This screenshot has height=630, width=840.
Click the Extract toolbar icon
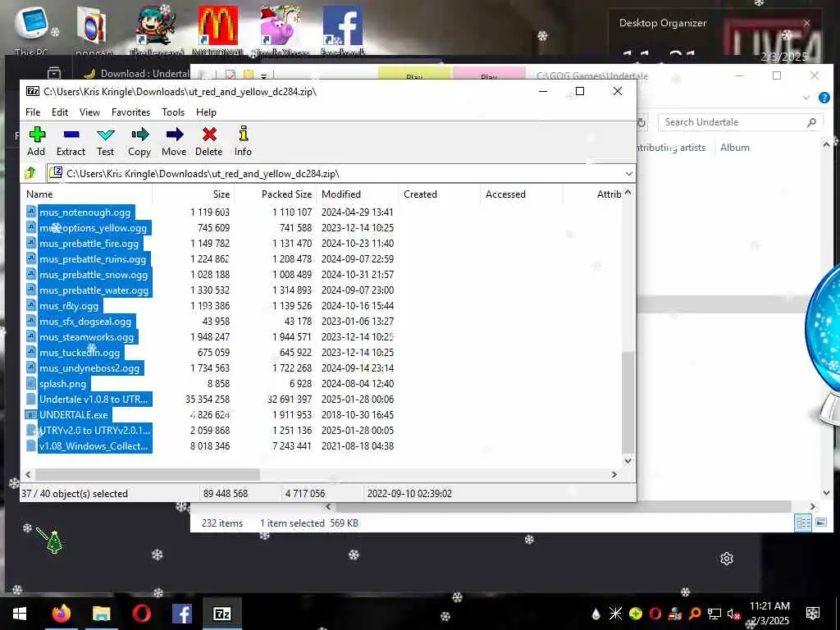pos(71,141)
